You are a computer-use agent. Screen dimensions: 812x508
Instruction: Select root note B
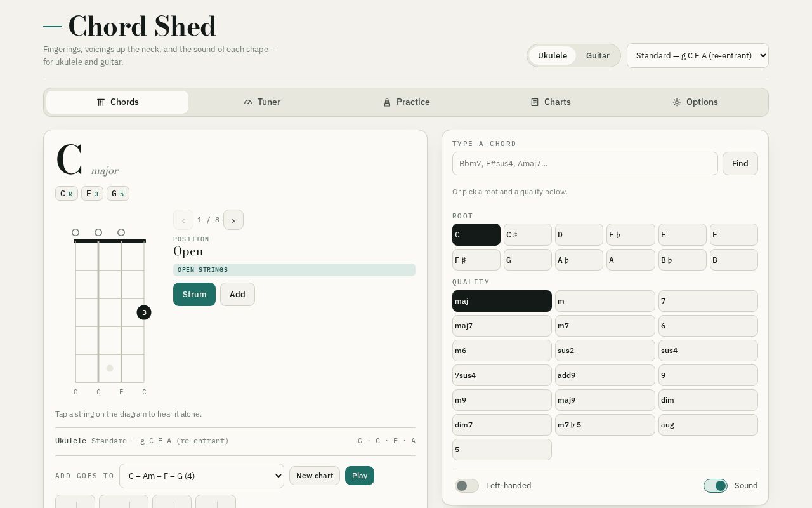pyautogui.click(x=734, y=260)
